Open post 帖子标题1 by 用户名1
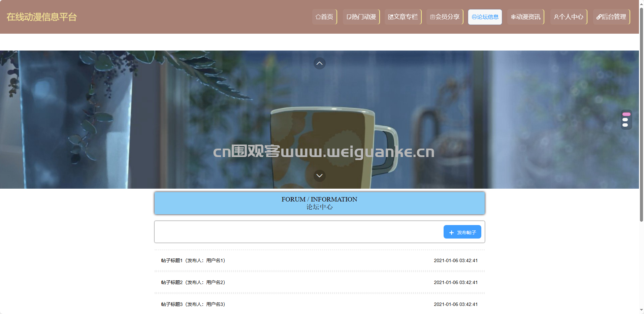The height and width of the screenshot is (314, 644). [x=319, y=260]
